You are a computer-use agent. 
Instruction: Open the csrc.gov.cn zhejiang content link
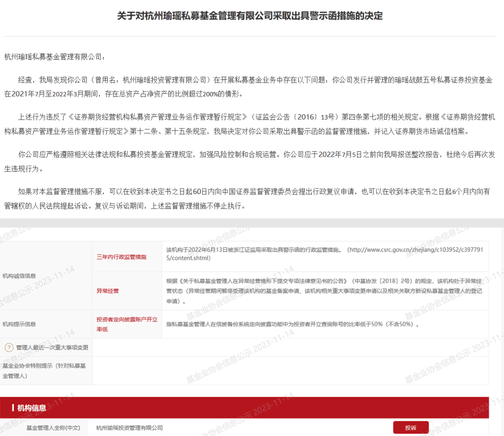(x=325, y=253)
